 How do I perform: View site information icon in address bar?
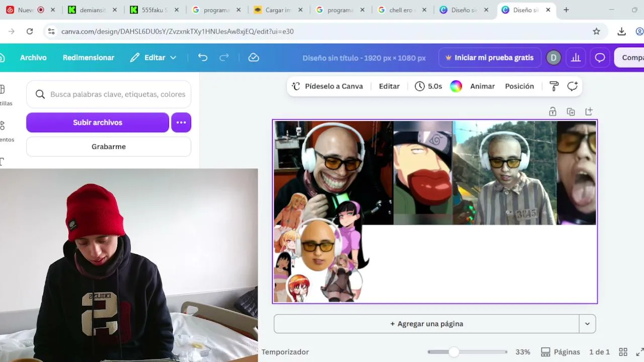point(51,31)
